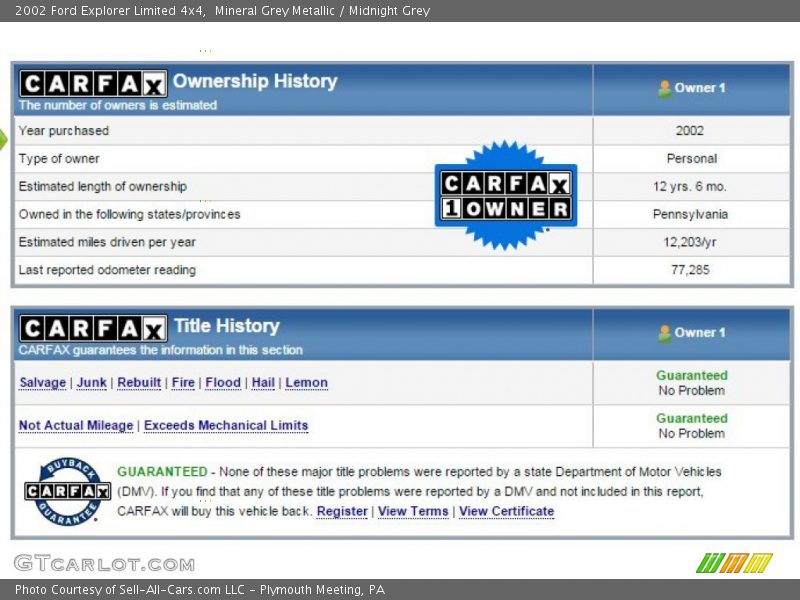Click the CARFAX Buyback Guarantee seal
The height and width of the screenshot is (600, 800).
click(x=67, y=491)
